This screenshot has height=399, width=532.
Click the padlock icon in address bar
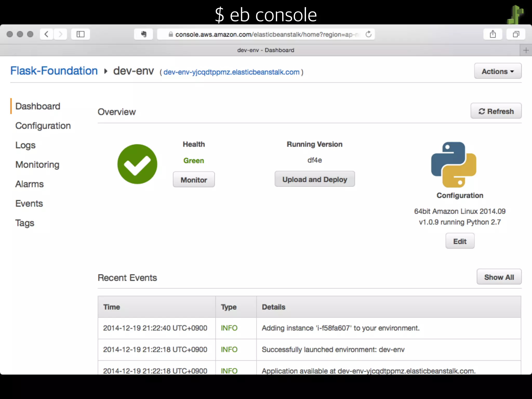coord(171,34)
